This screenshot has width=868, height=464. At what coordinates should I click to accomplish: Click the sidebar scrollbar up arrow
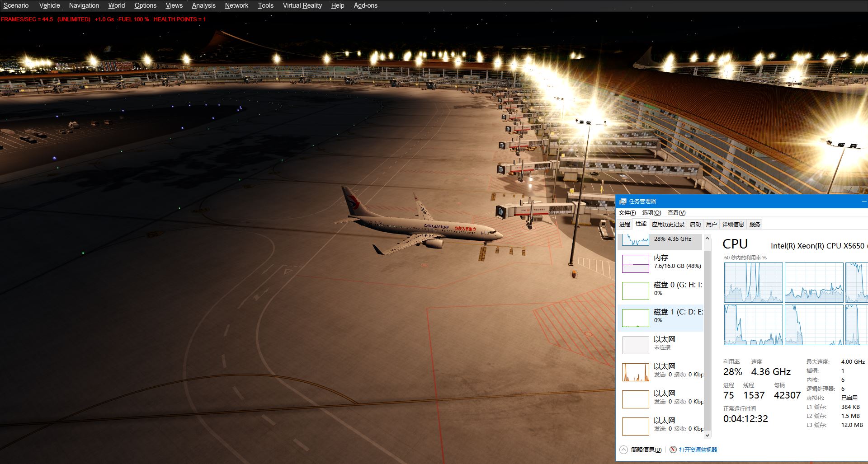(708, 238)
